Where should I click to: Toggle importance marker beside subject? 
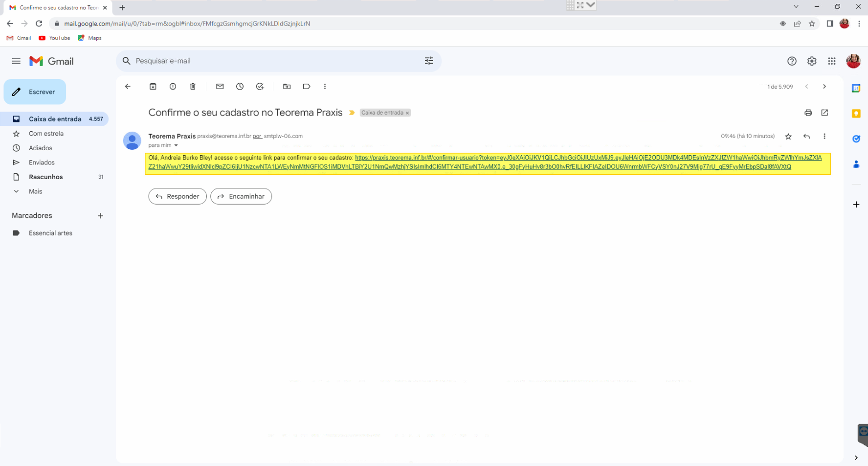point(352,113)
